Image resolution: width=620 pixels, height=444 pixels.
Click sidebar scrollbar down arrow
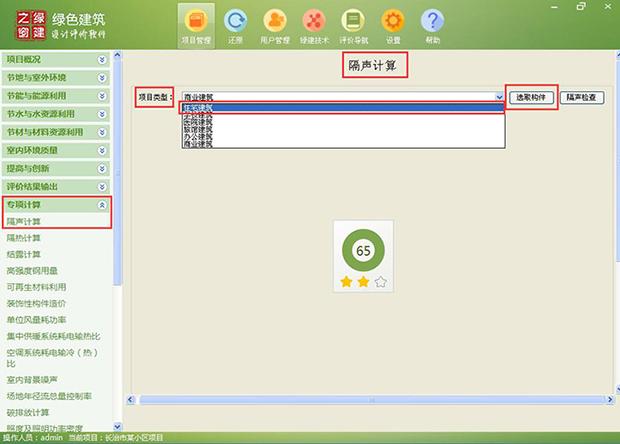pos(117,427)
